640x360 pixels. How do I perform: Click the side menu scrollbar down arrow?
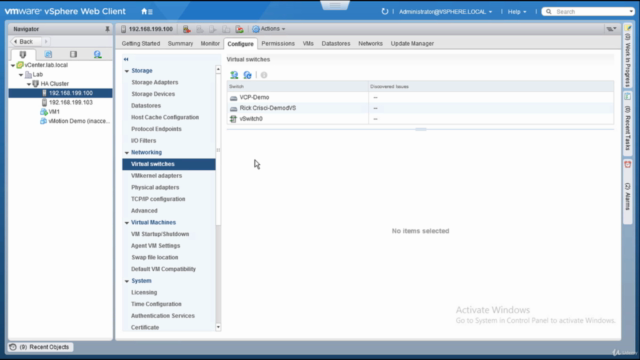pos(218,327)
